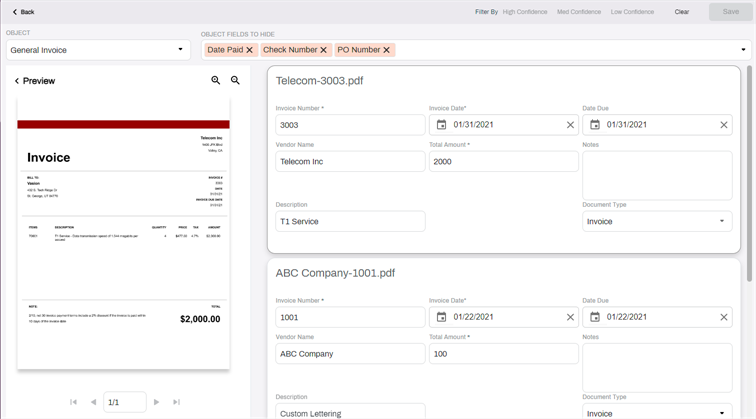The width and height of the screenshot is (756, 419).
Task: Zoom in on the invoice preview
Action: click(216, 81)
